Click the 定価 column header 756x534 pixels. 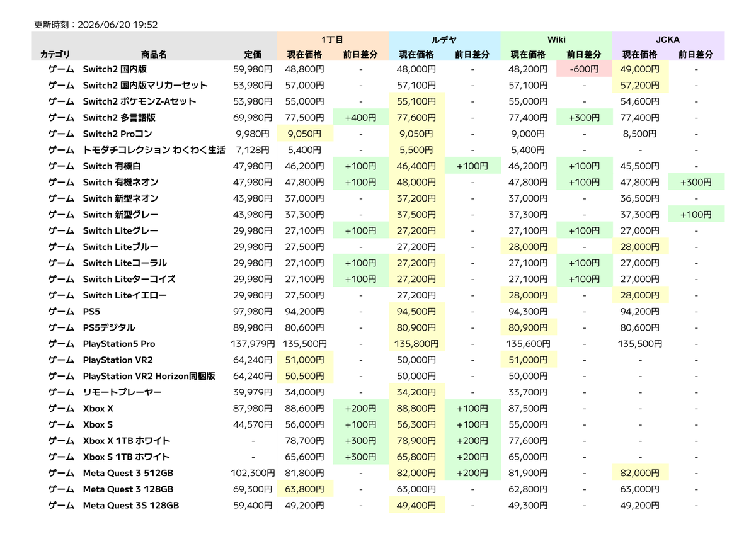point(253,55)
